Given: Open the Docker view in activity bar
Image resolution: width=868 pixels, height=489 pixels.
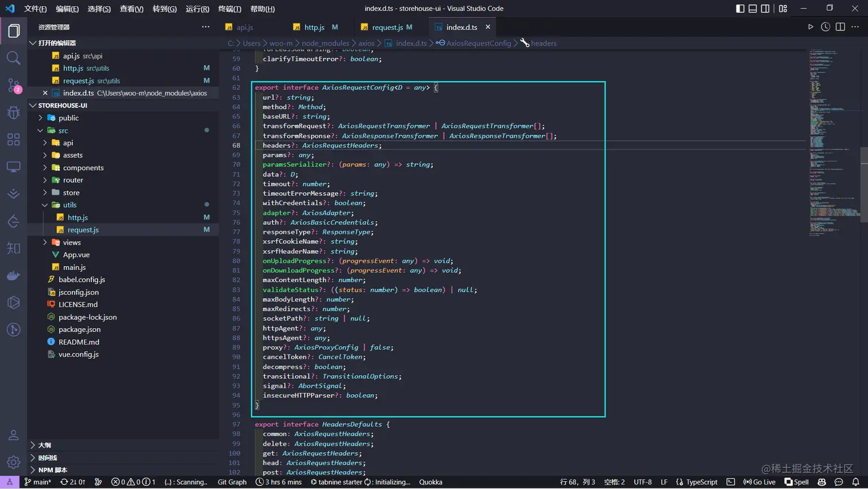Looking at the screenshot, I should click(x=13, y=276).
